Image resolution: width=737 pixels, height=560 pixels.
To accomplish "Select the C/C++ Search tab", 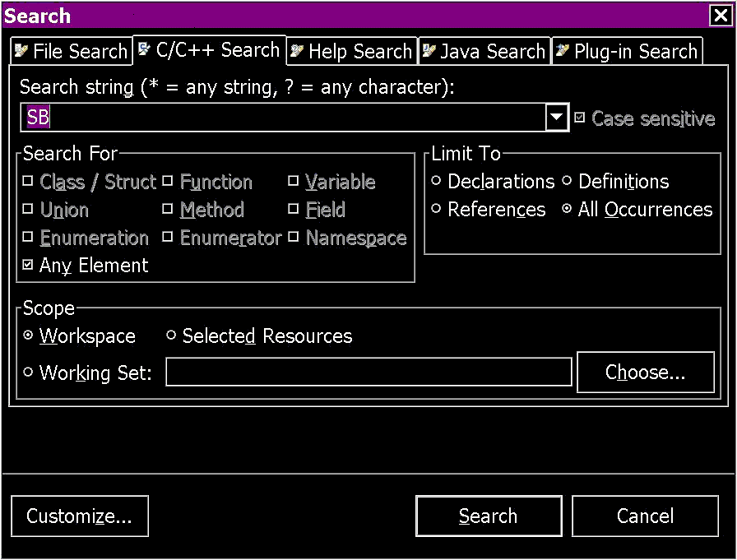I will coord(210,49).
